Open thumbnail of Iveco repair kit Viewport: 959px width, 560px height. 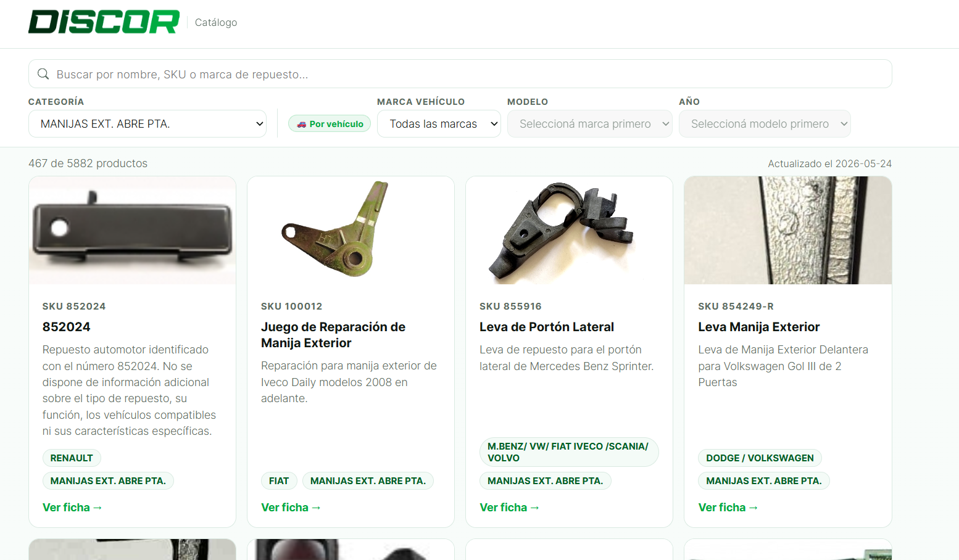pyautogui.click(x=351, y=230)
